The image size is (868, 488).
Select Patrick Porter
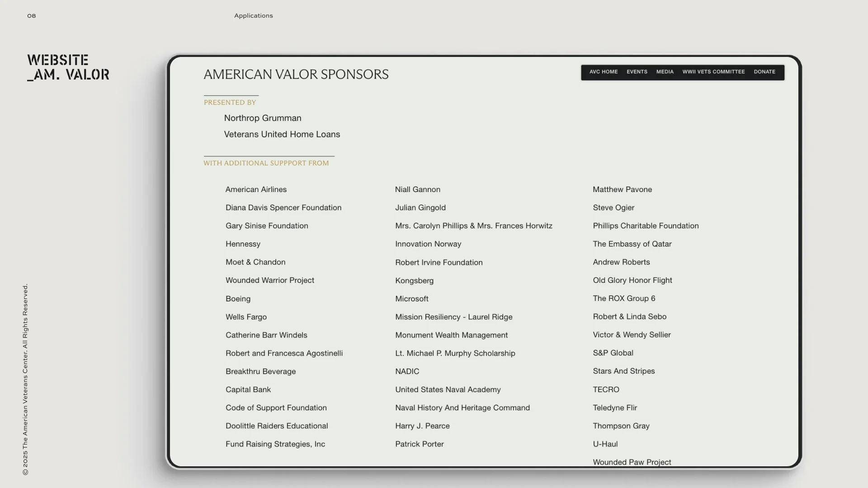tap(420, 444)
